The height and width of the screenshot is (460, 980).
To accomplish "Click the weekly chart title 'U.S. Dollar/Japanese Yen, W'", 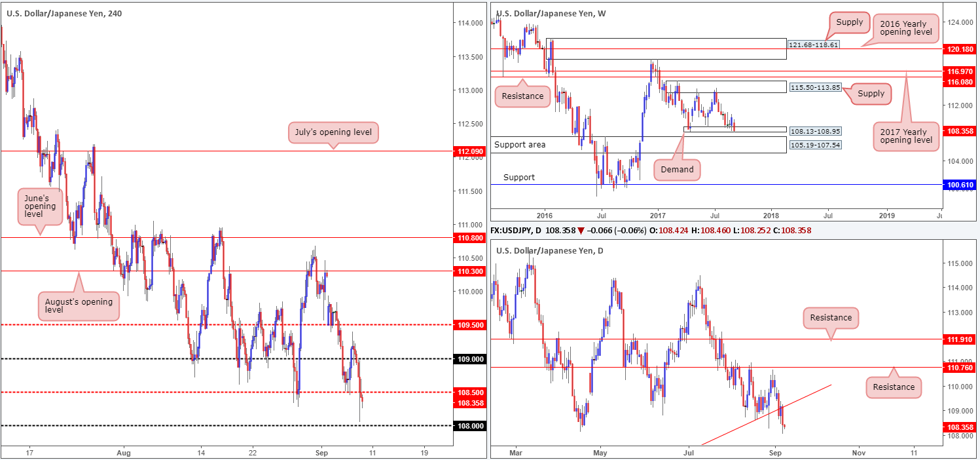I will tap(551, 12).
